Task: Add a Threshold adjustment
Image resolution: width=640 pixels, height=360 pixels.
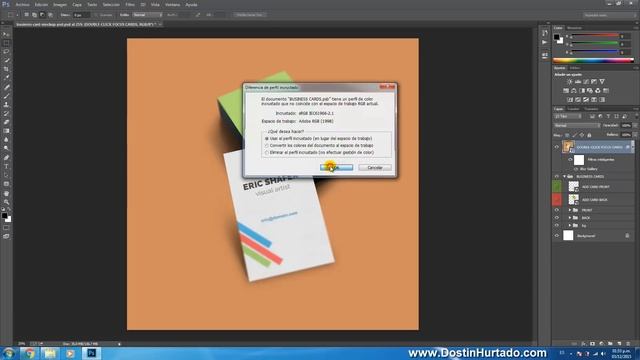Action: click(586, 100)
